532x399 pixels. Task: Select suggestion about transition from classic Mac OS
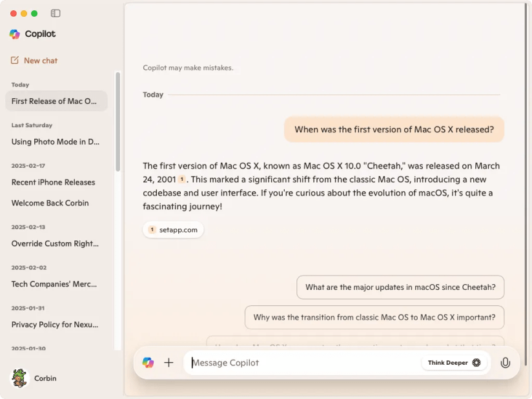374,317
